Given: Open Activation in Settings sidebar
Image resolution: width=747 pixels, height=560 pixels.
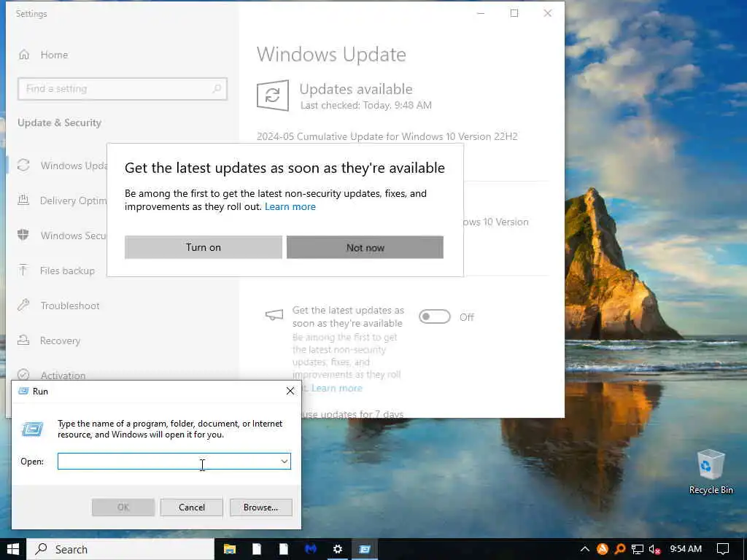Looking at the screenshot, I should click(63, 376).
